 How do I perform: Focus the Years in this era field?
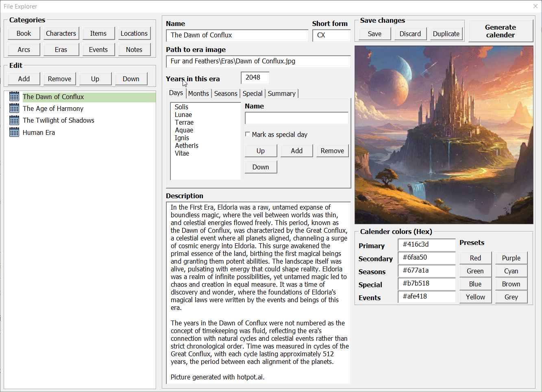click(255, 78)
